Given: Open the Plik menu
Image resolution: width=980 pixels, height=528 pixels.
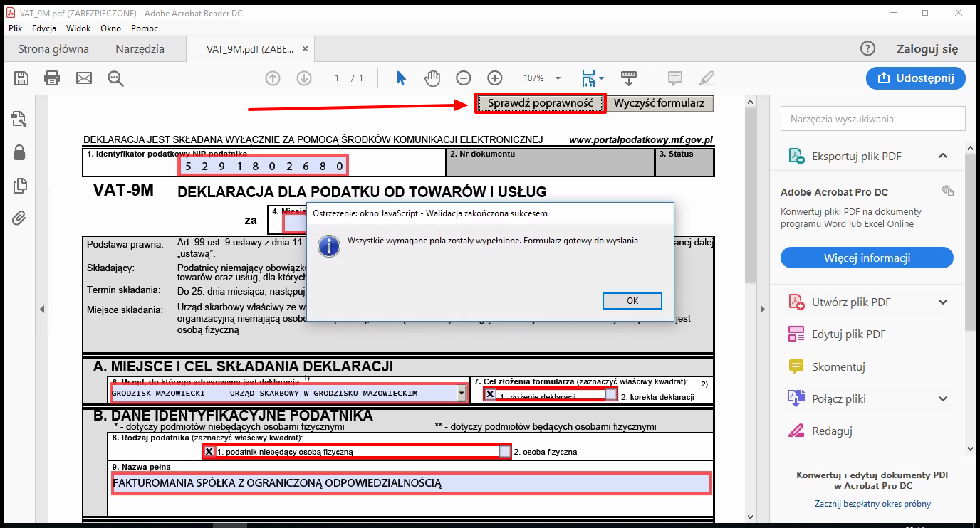Looking at the screenshot, I should coord(16,28).
